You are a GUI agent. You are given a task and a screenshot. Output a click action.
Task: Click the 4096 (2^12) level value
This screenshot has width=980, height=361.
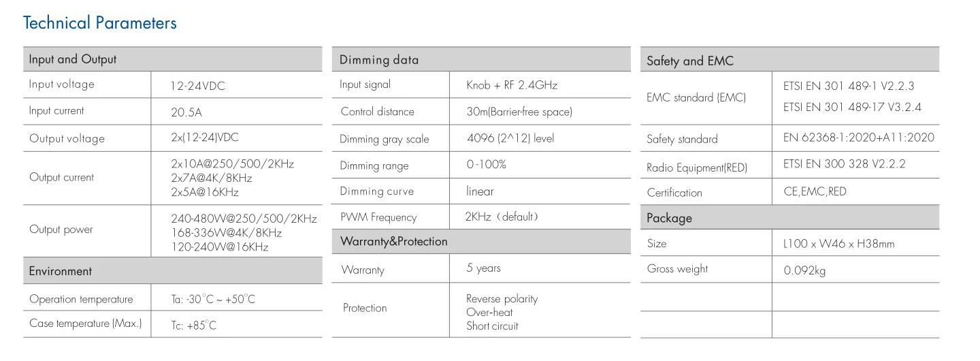pos(510,138)
